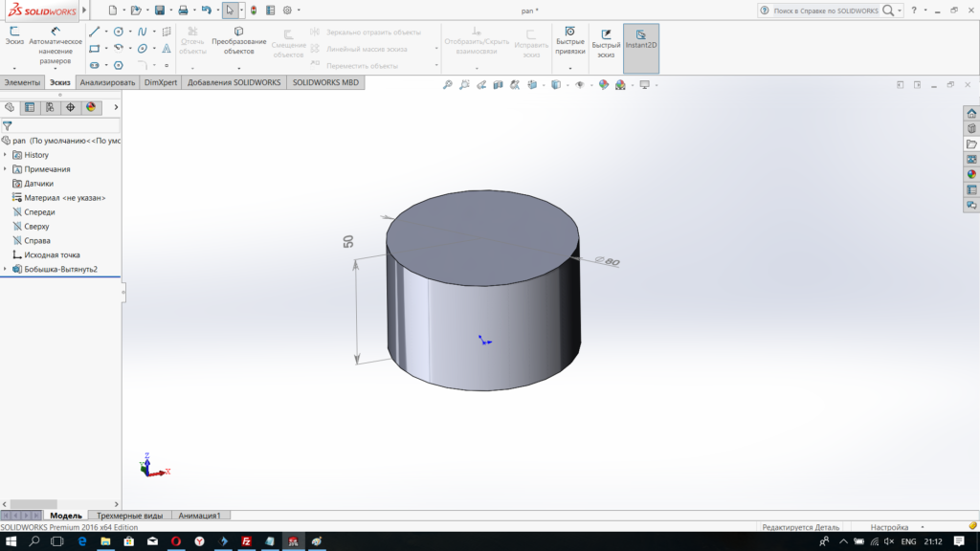The height and width of the screenshot is (551, 980).
Task: Select the Circle sketch tool
Action: click(118, 32)
